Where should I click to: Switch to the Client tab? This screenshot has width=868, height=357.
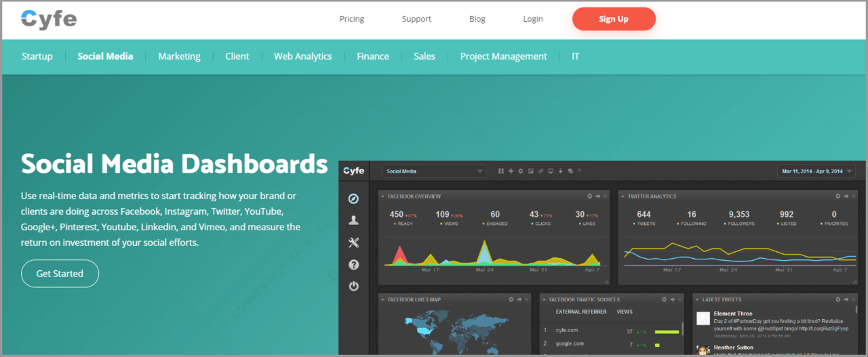[x=237, y=56]
